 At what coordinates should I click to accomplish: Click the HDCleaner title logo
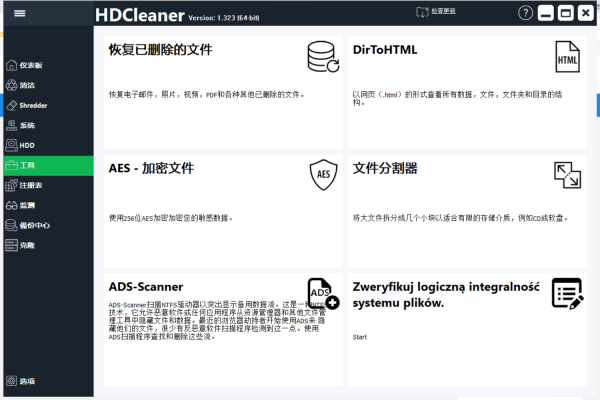[x=140, y=15]
